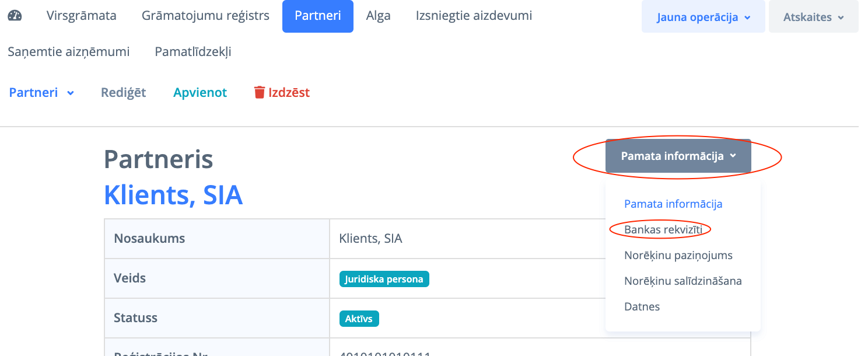Click the Rediģēt edit link
The width and height of the screenshot is (868, 356).
click(123, 92)
